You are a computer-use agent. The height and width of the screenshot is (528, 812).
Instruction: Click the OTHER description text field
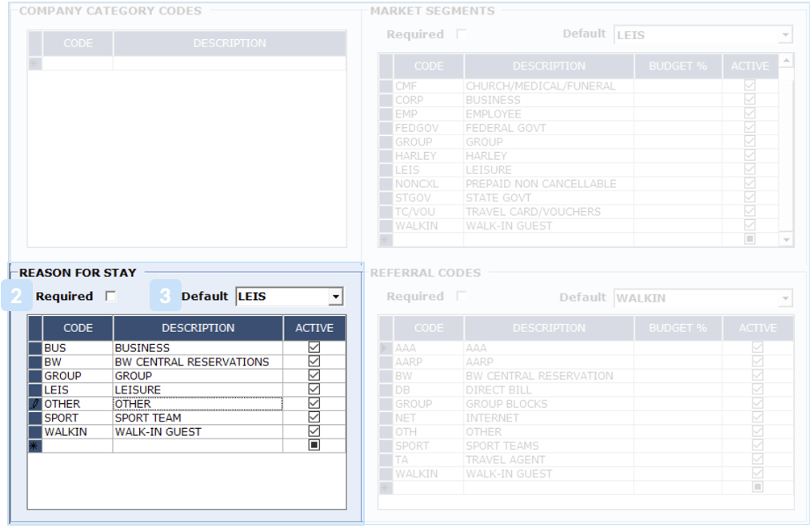tap(198, 404)
